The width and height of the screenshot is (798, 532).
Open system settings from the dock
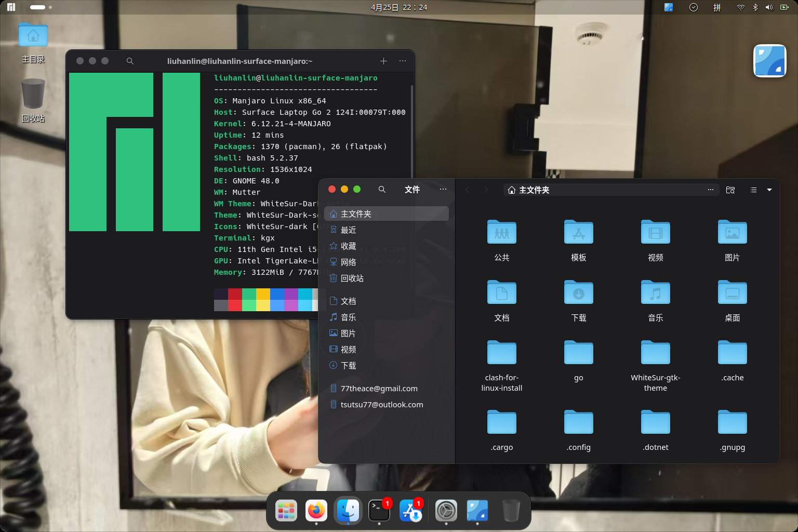[x=446, y=511]
